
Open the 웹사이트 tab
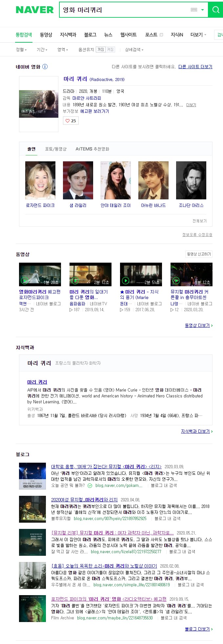[x=129, y=35]
